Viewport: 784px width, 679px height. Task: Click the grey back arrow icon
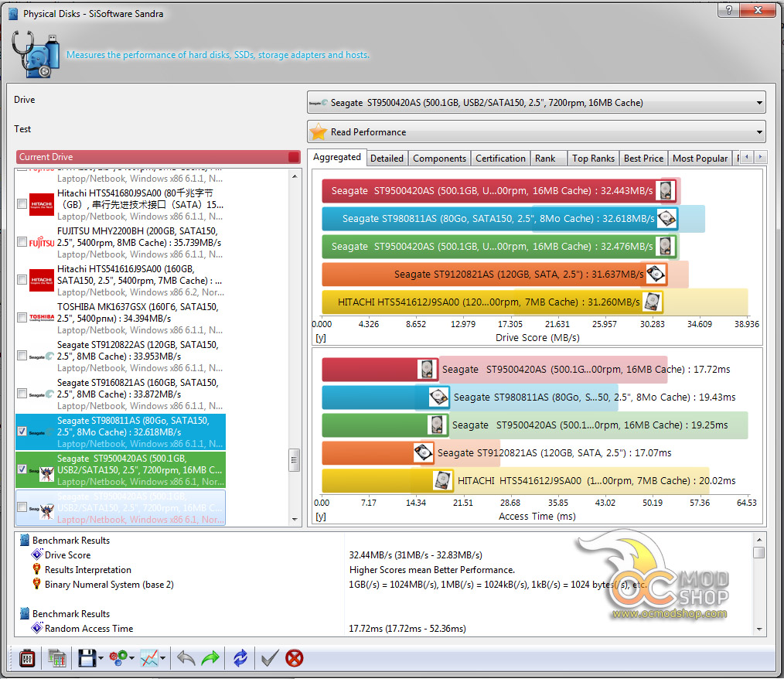pyautogui.click(x=186, y=658)
